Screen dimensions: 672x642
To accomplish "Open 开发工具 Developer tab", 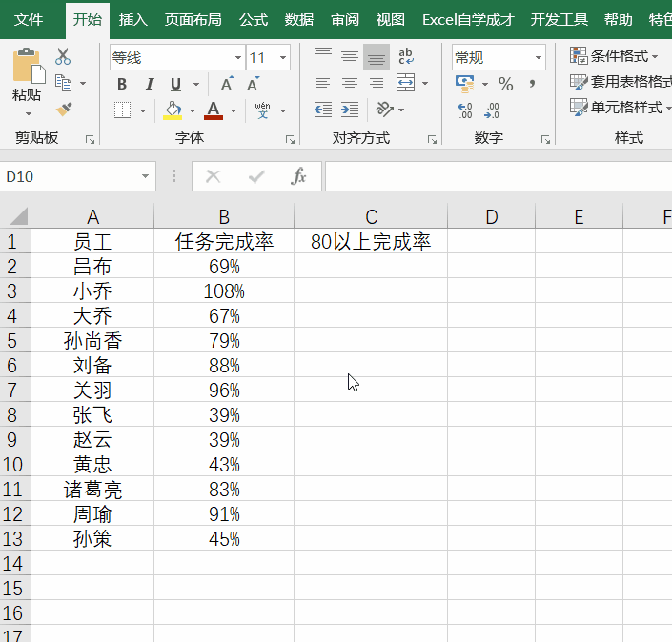I will [x=559, y=20].
